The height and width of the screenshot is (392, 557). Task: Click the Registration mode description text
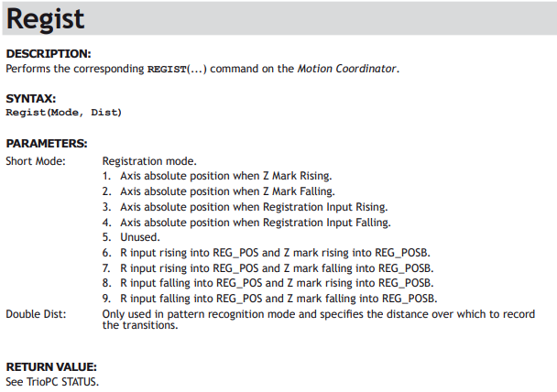point(149,161)
